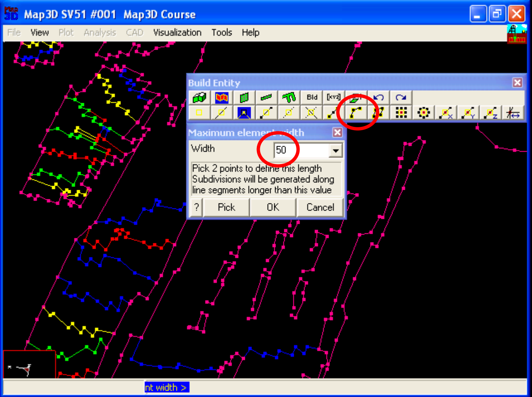Choose the flat green strip icon

[266, 97]
